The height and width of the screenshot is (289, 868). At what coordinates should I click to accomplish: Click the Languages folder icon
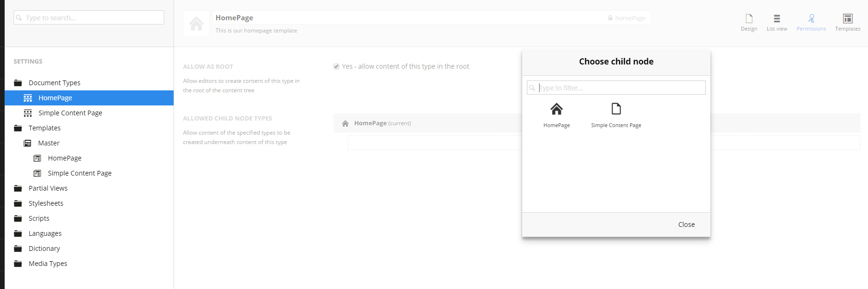click(18, 233)
